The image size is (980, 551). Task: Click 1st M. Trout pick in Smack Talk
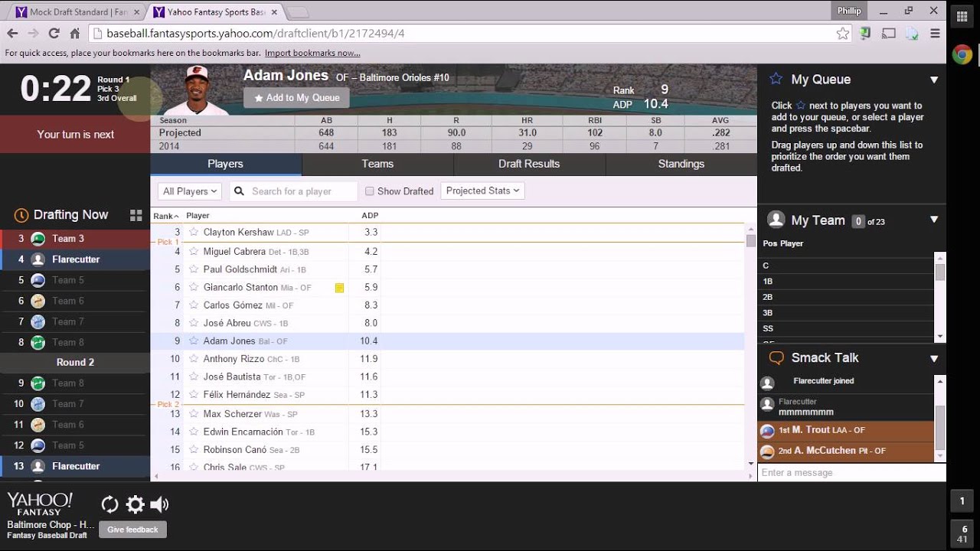pos(846,430)
